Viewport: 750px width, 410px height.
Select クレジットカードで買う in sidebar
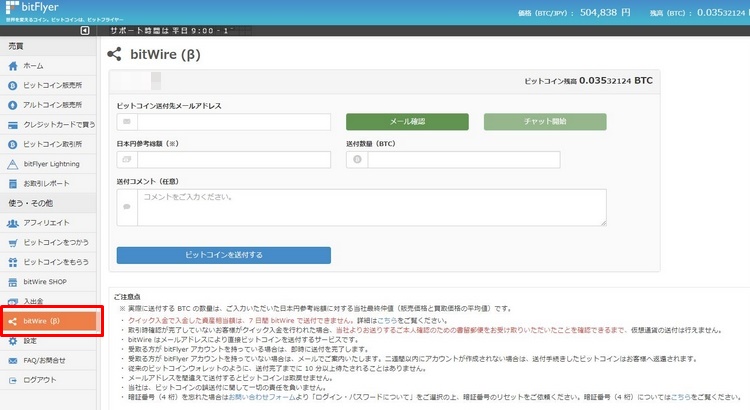point(48,125)
